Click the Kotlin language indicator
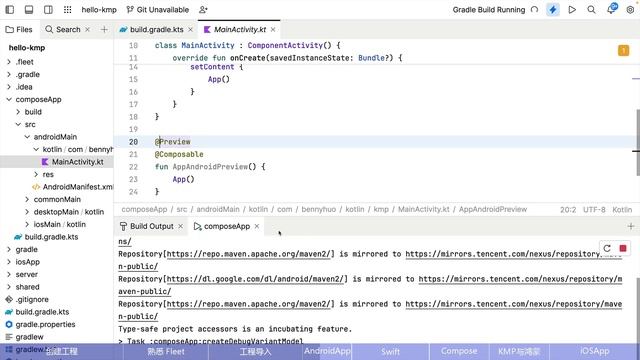This screenshot has height=360, width=640. point(622,210)
